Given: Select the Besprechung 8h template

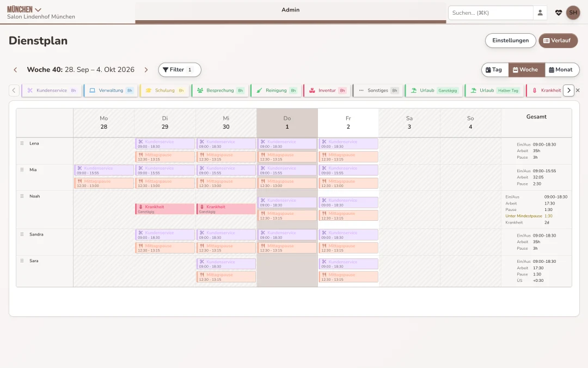Looking at the screenshot, I should [x=220, y=91].
